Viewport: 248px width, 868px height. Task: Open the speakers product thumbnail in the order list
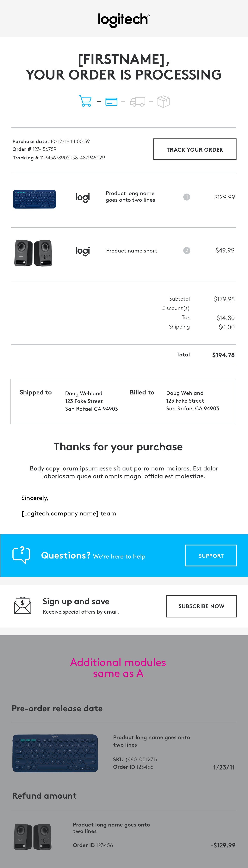(33, 253)
